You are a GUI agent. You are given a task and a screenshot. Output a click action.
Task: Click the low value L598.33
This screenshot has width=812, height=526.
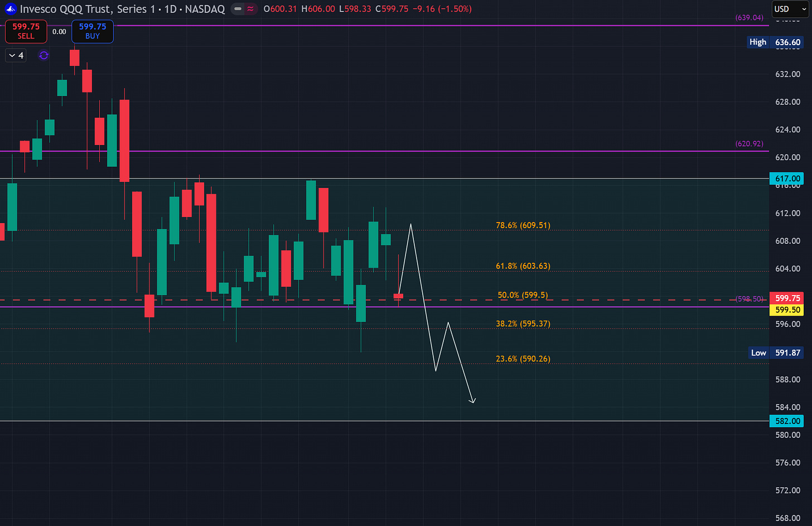click(x=355, y=9)
